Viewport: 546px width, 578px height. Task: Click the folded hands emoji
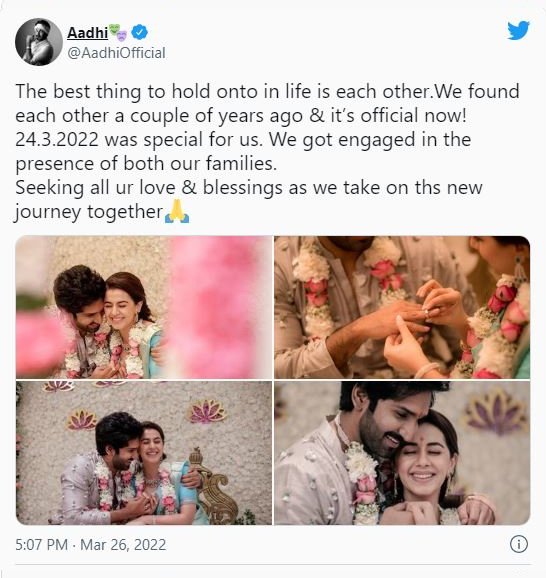[177, 212]
